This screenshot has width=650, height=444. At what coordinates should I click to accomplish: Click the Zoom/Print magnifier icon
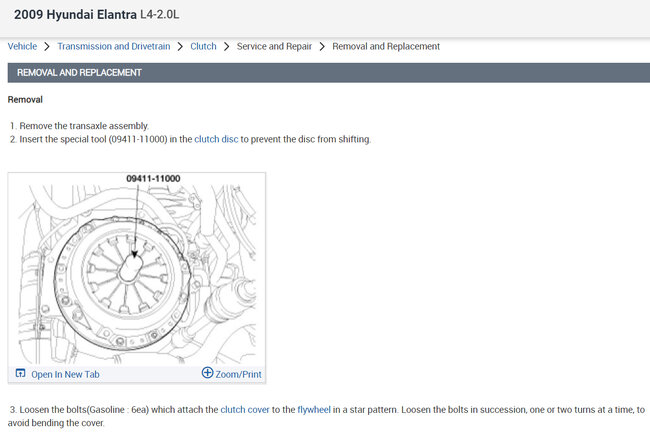tap(208, 373)
